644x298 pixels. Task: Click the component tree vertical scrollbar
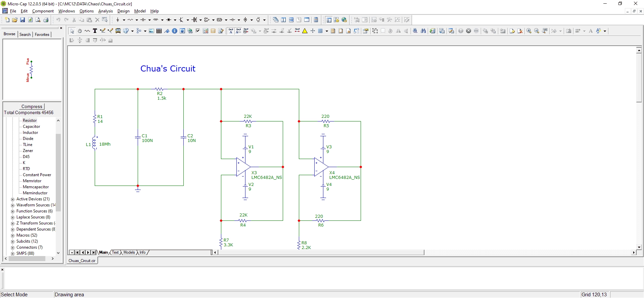pyautogui.click(x=58, y=172)
